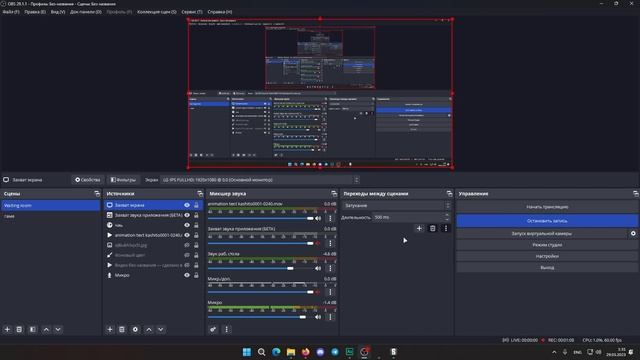Undock the Источники panel
Screen dimensions: 640x360
(x=200, y=194)
